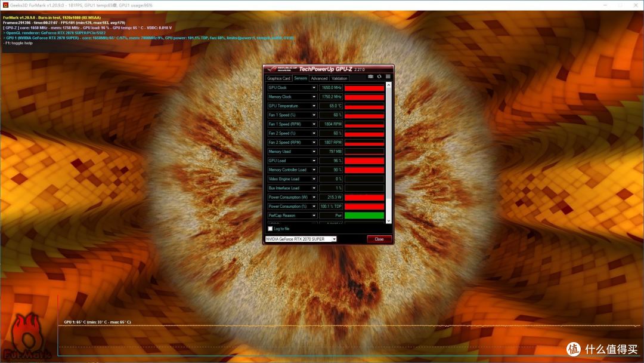Click the 100.1 % TDP value
Viewport: 644px width, 363px height.
(331, 207)
